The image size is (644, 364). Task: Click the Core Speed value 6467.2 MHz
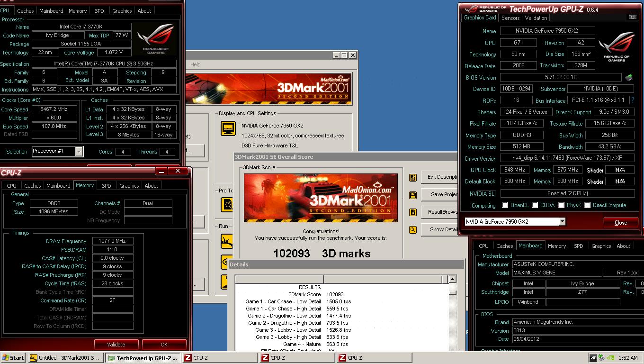[54, 109]
